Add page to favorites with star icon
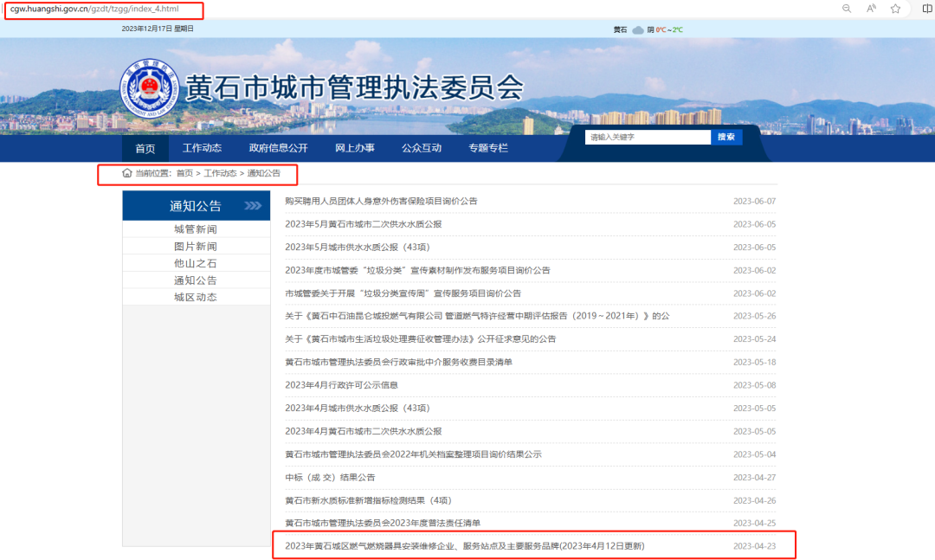This screenshot has height=560, width=935. [895, 9]
